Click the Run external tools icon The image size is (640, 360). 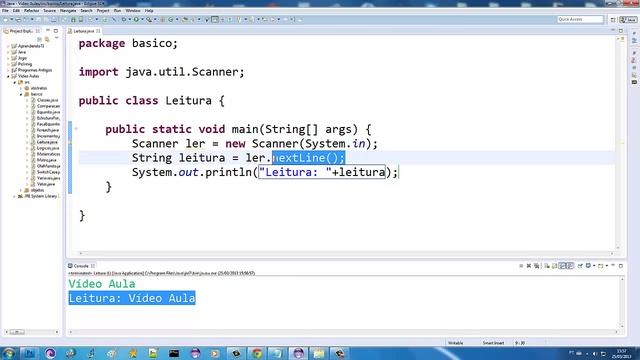tap(149, 20)
